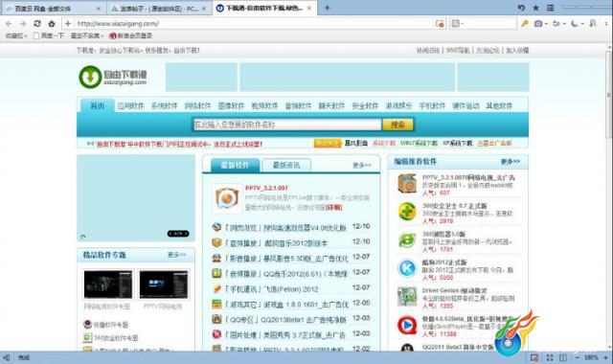The height and width of the screenshot is (364, 613).
Task: Open a new tab with the plus button
Action: coord(327,8)
